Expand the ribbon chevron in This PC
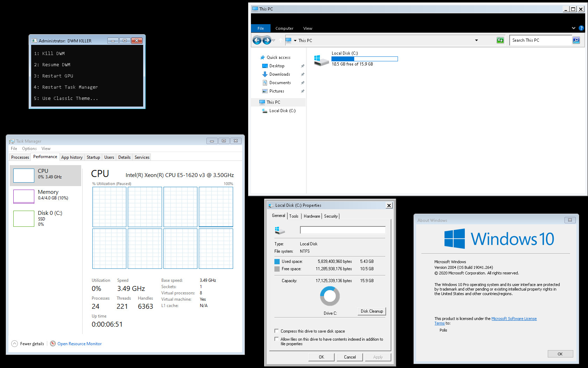The image size is (588, 368). click(x=573, y=28)
